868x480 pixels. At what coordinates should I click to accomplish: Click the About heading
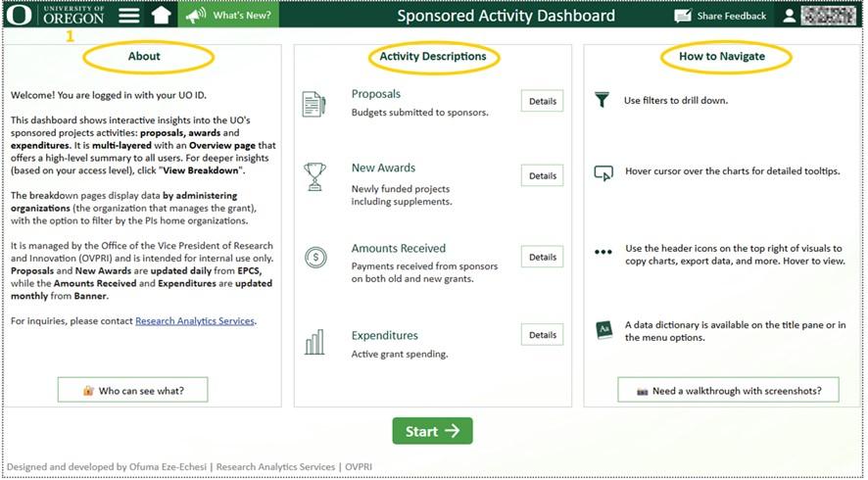coord(144,57)
